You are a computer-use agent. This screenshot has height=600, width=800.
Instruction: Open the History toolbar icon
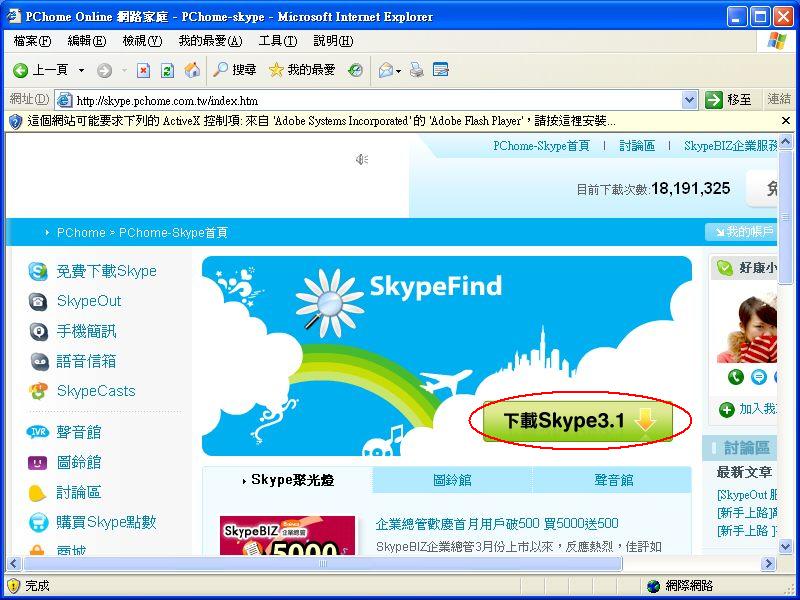[x=355, y=70]
